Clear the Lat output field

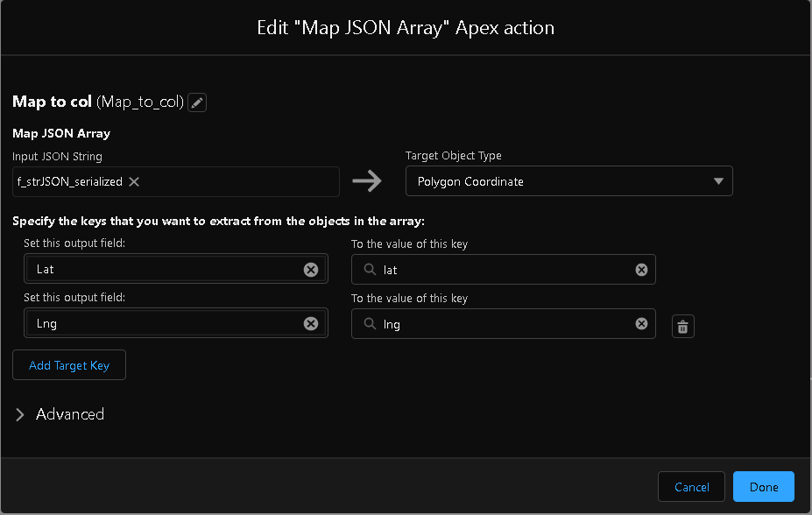point(311,269)
